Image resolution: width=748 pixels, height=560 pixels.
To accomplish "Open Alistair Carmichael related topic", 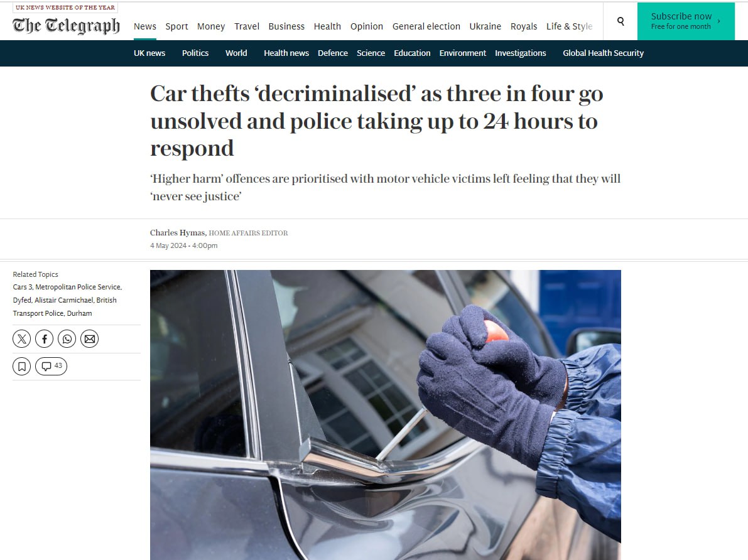I will click(64, 300).
